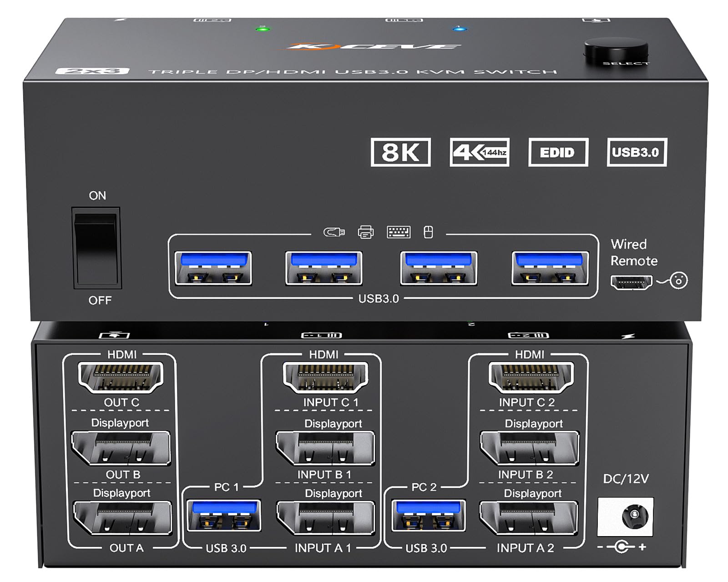Viewport: 728px width, 582px height.
Task: Click the 'INPUT C 2' label
Action: click(x=527, y=402)
